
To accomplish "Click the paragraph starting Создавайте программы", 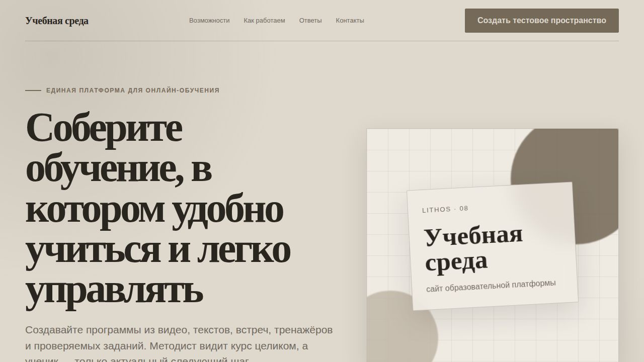I will (179, 344).
